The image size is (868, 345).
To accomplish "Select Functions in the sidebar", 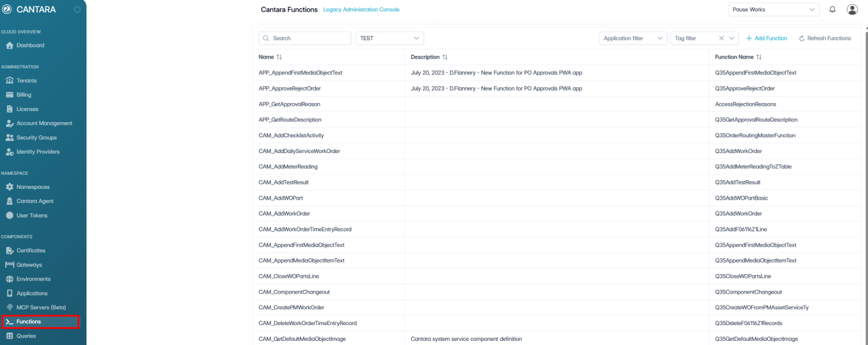I will 40,322.
